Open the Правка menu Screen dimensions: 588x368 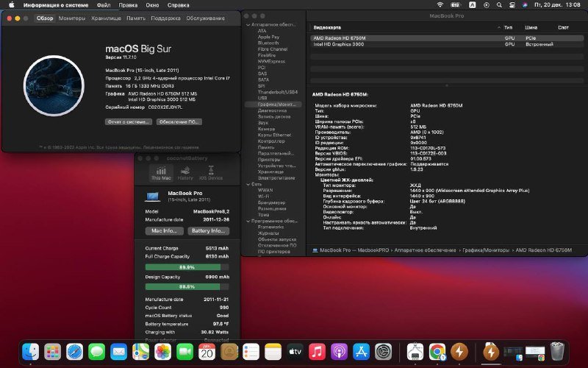(x=128, y=5)
